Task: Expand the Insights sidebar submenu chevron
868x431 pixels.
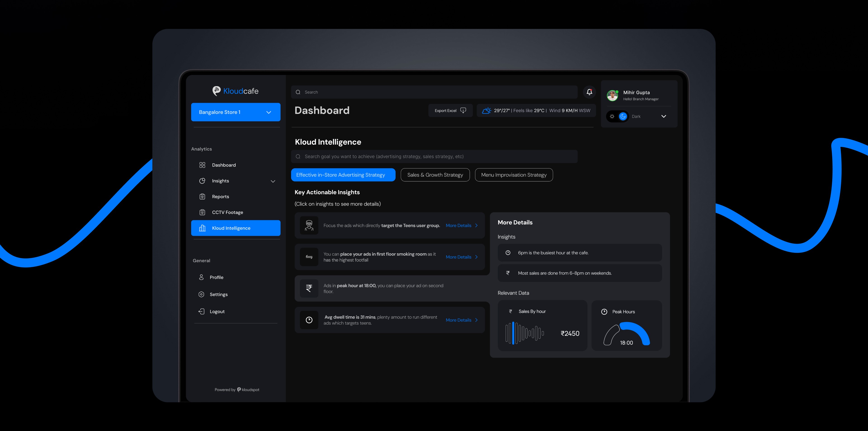Action: pyautogui.click(x=273, y=181)
